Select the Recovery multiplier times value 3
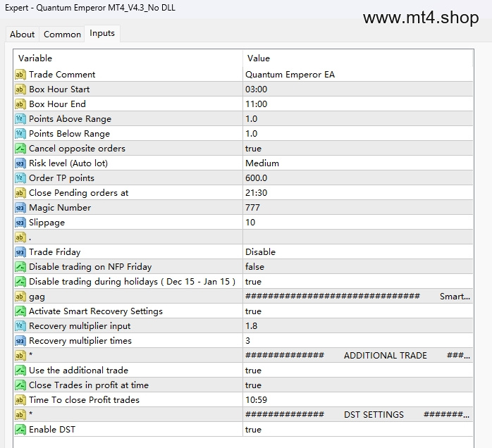Viewport: 492px width, 448px height. click(357, 341)
